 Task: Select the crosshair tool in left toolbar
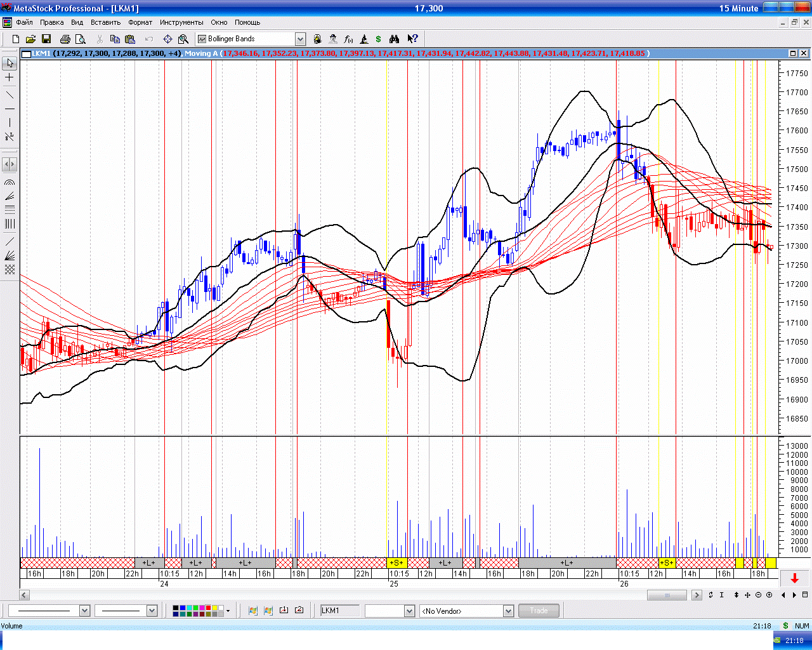[x=10, y=77]
